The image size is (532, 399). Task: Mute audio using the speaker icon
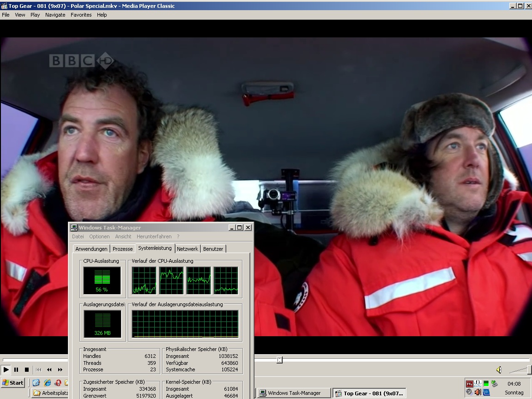point(499,370)
